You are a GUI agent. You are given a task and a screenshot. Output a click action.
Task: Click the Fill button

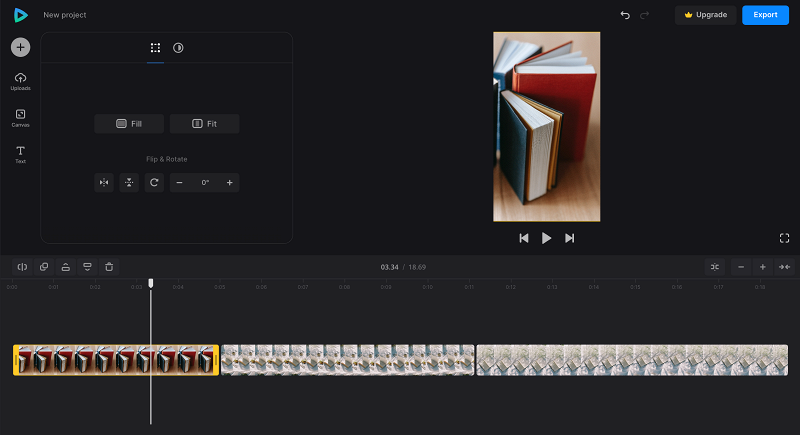click(x=129, y=124)
